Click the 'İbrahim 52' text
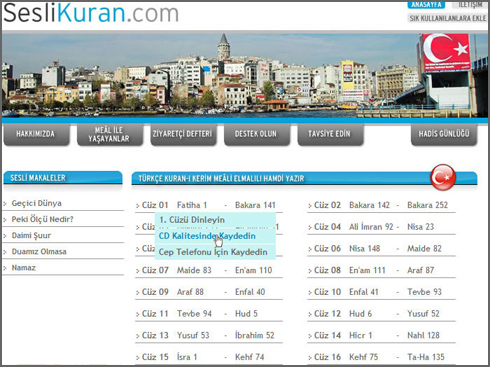490x367 pixels. [x=254, y=335]
